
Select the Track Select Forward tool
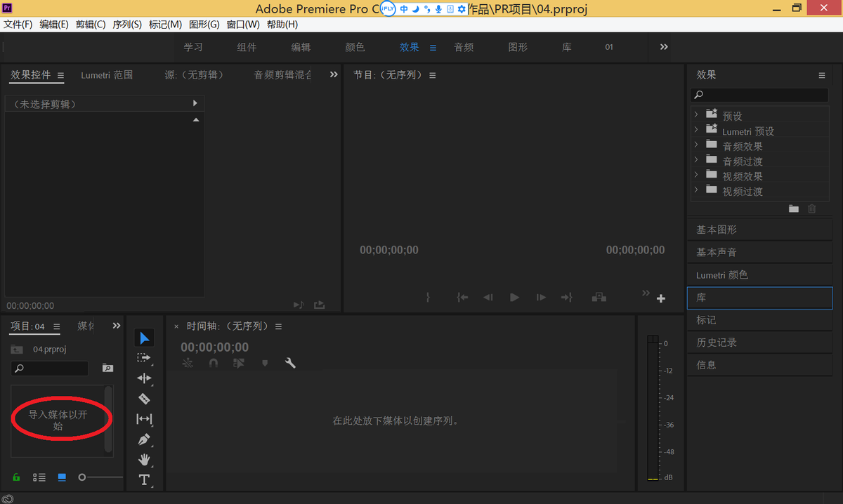point(144,358)
